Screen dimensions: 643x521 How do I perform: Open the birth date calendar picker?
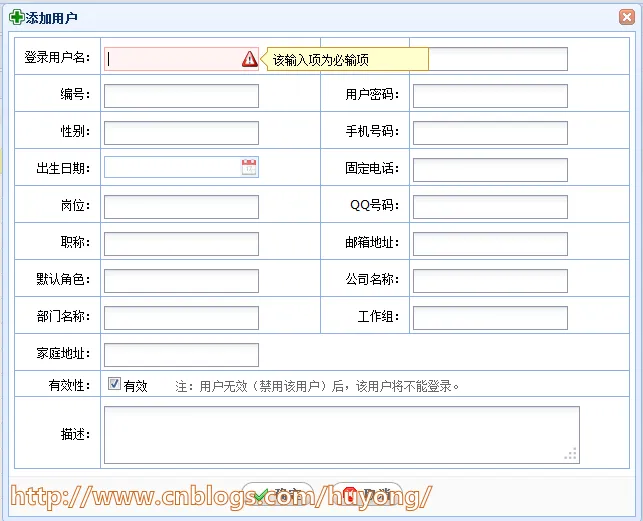pyautogui.click(x=249, y=167)
